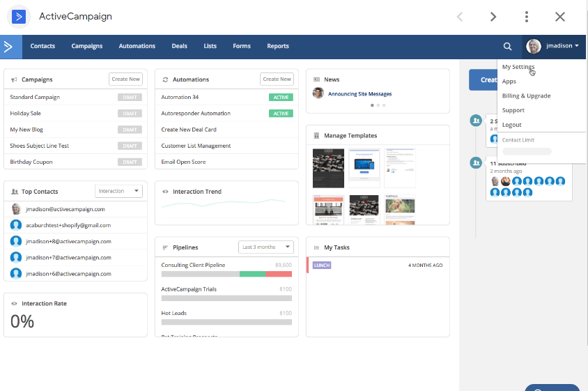The height and width of the screenshot is (391, 588).
Task: Click the Hot Leads pipeline bar
Action: point(226,322)
